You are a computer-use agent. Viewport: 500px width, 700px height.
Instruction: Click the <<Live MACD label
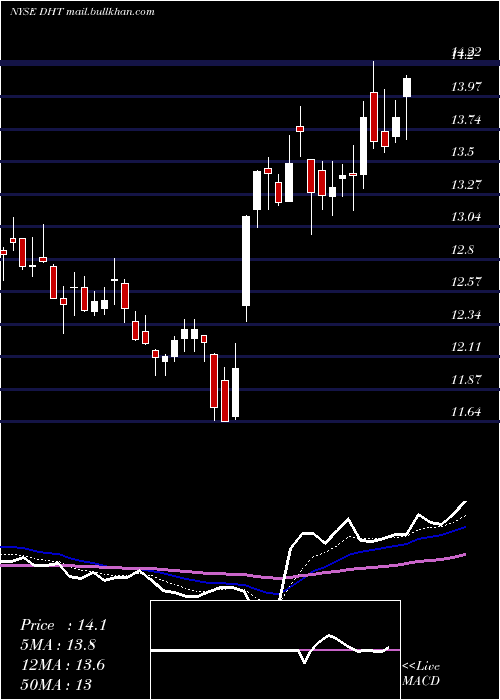tap(421, 673)
